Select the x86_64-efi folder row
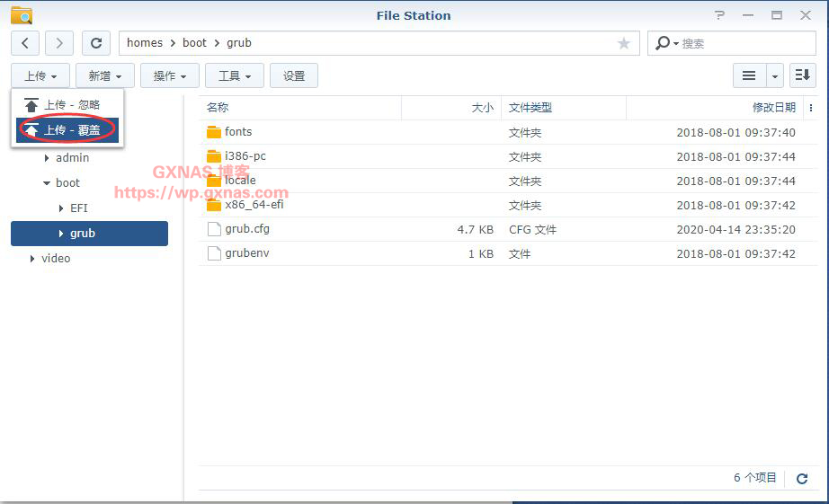 (x=509, y=205)
